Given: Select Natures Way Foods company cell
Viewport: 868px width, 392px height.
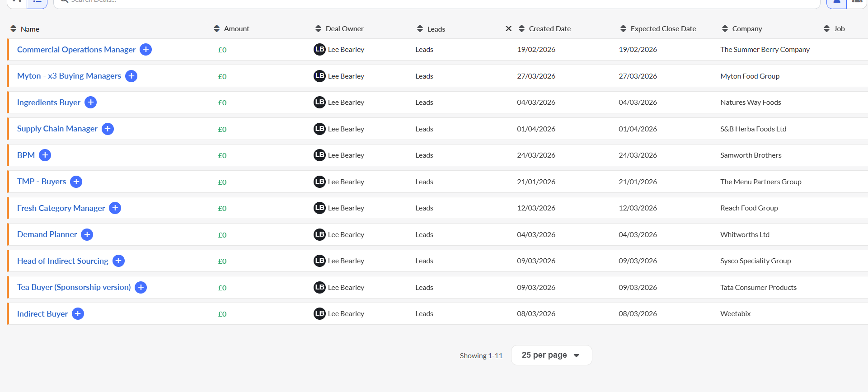Looking at the screenshot, I should click(x=751, y=103).
